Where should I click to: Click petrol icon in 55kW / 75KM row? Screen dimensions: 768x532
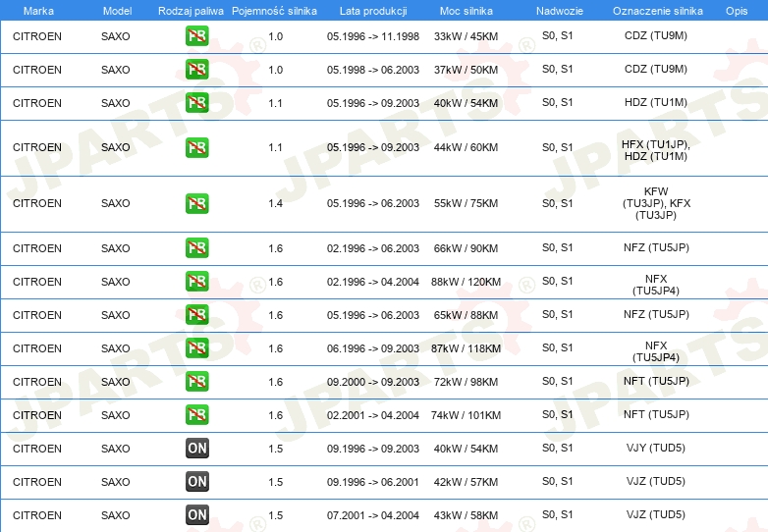[196, 203]
